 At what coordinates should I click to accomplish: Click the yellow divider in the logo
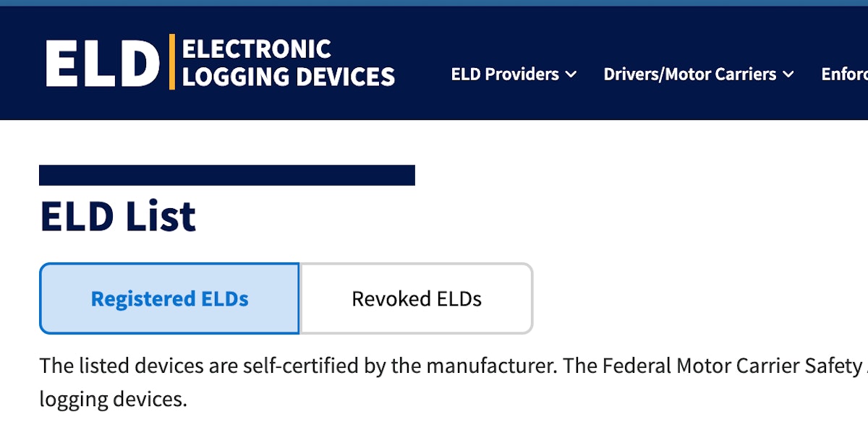pos(171,61)
